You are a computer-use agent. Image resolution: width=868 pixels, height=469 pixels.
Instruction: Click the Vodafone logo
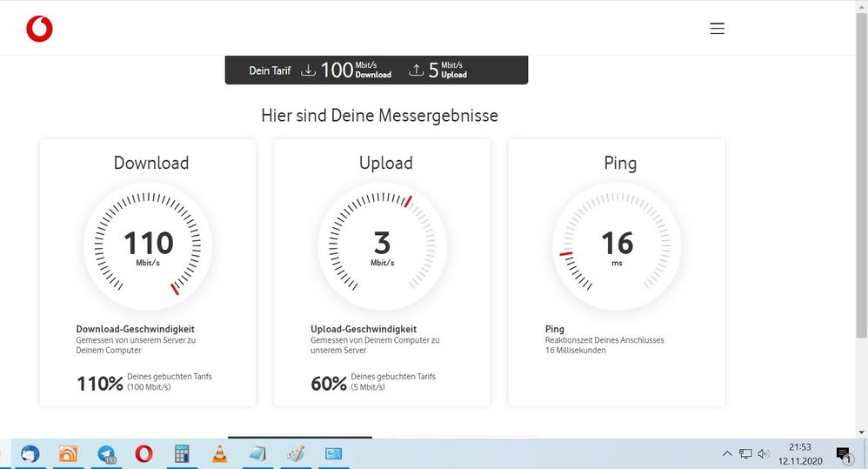(x=39, y=29)
